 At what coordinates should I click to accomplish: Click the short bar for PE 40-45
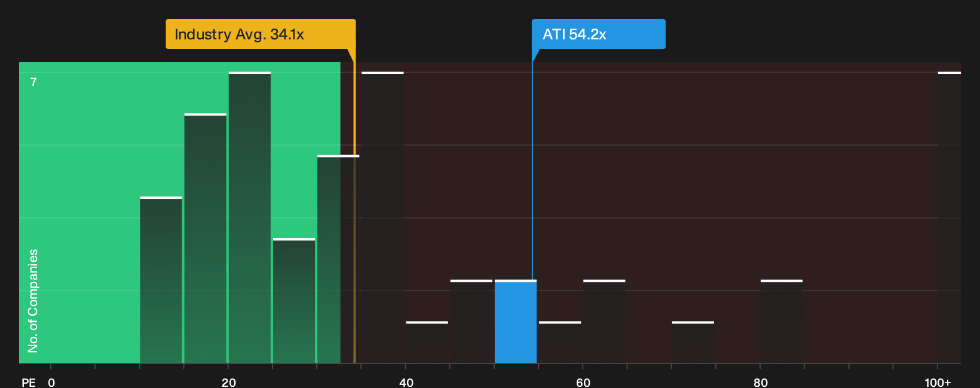[x=427, y=342]
